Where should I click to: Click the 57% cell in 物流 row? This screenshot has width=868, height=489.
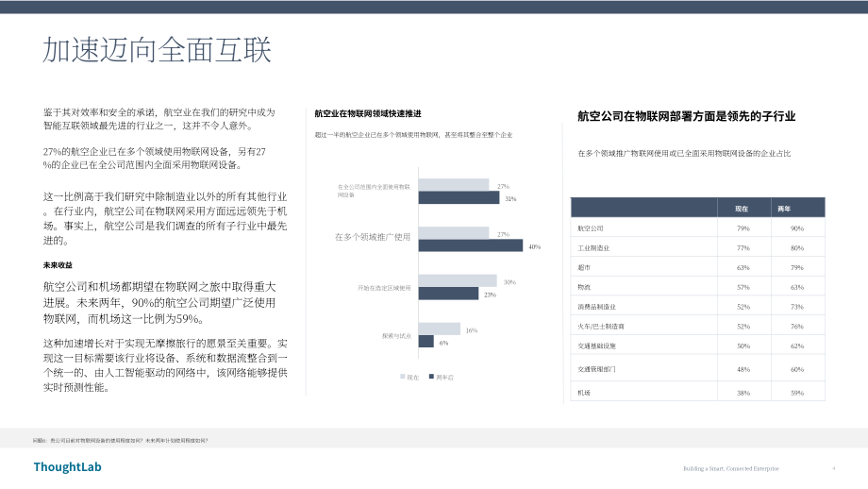(x=743, y=287)
